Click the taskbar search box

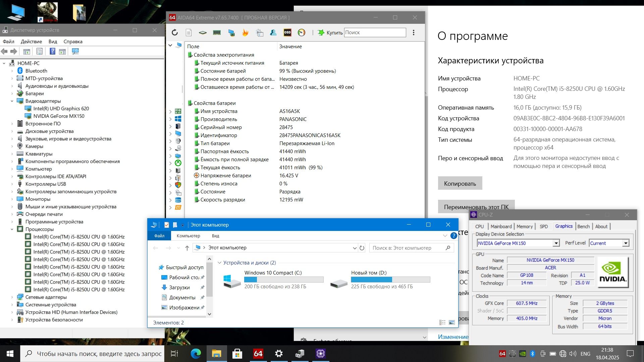click(x=92, y=354)
